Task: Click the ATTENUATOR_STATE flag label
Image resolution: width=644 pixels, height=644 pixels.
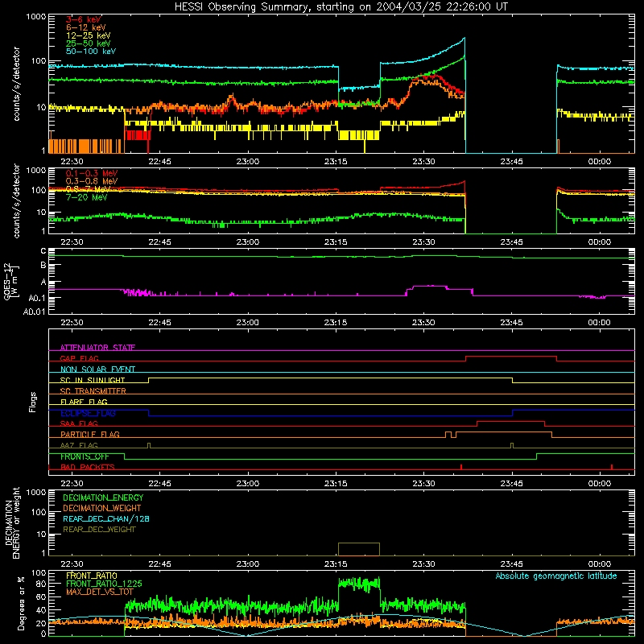Action: pyautogui.click(x=97, y=348)
